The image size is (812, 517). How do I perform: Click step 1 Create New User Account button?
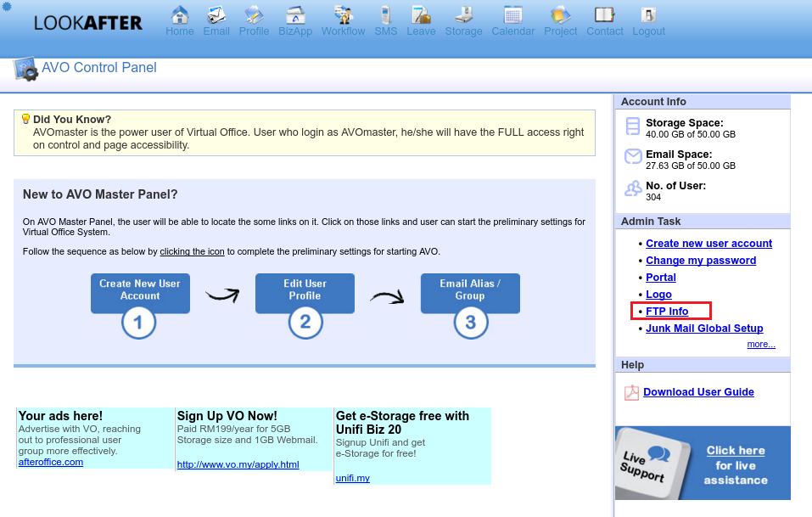tap(140, 306)
